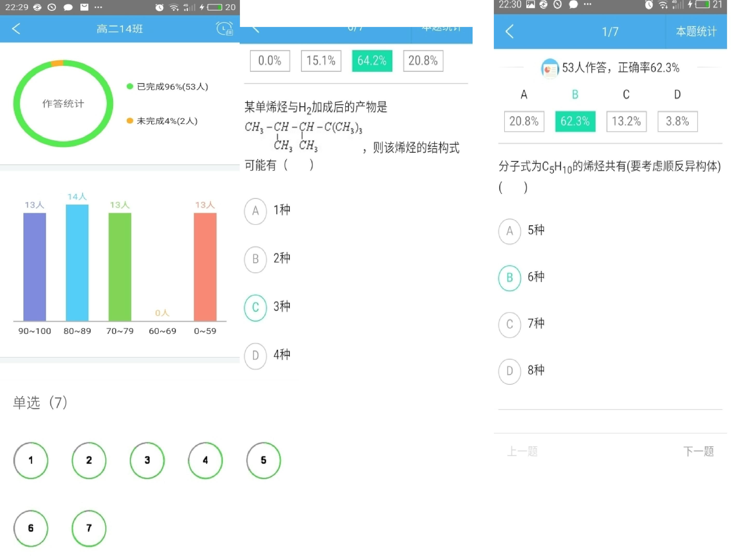Image resolution: width=747 pixels, height=560 pixels.
Task: Go to previous question with 上一题
Action: [x=522, y=451]
